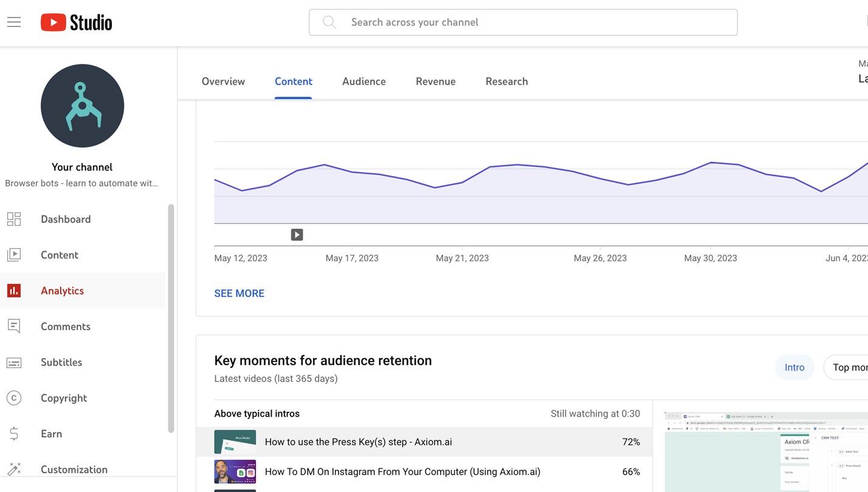Click the channel avatar picture
Image resolution: width=868 pixels, height=492 pixels.
click(x=82, y=106)
